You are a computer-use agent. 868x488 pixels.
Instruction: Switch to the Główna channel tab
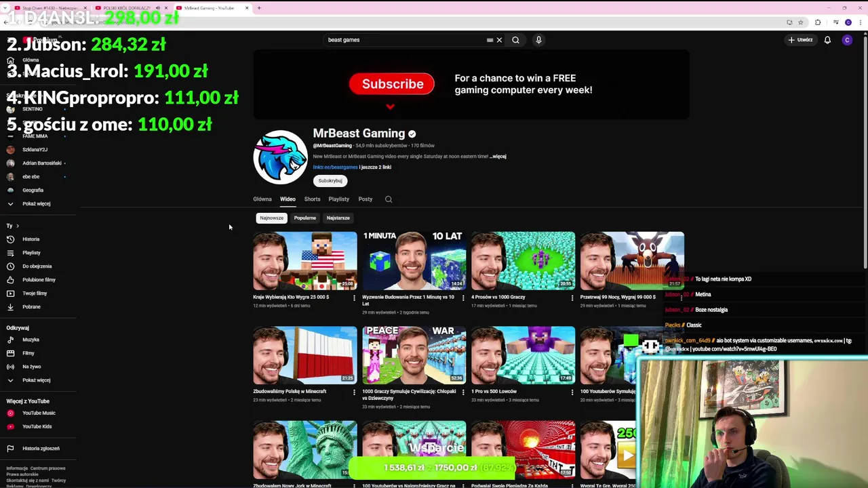262,199
